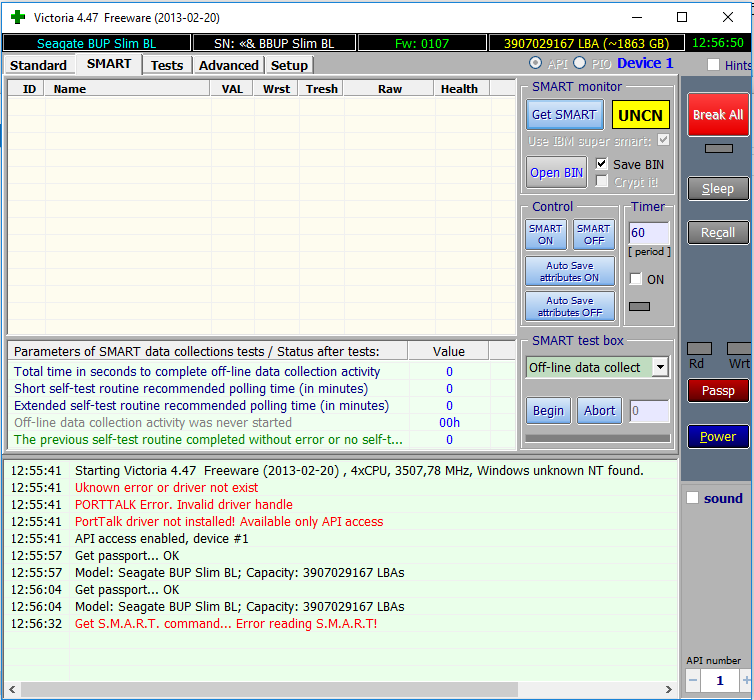Increase the API number with plus

pos(746,681)
